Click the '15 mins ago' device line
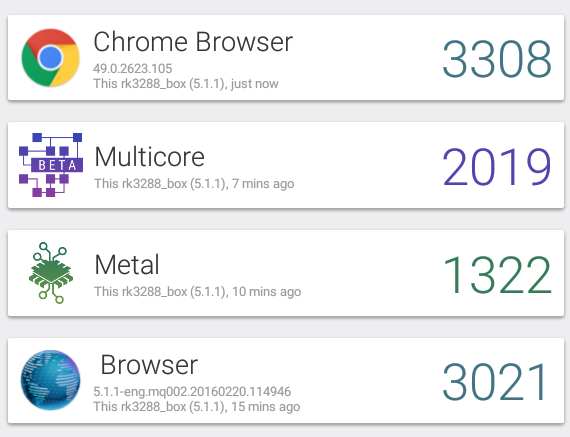 pos(197,406)
